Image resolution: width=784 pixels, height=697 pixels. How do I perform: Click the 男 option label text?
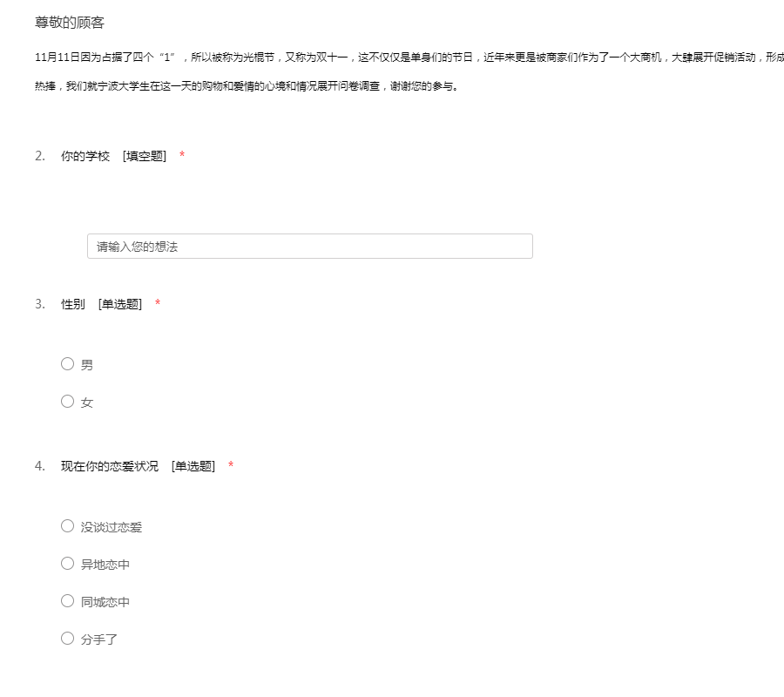87,365
